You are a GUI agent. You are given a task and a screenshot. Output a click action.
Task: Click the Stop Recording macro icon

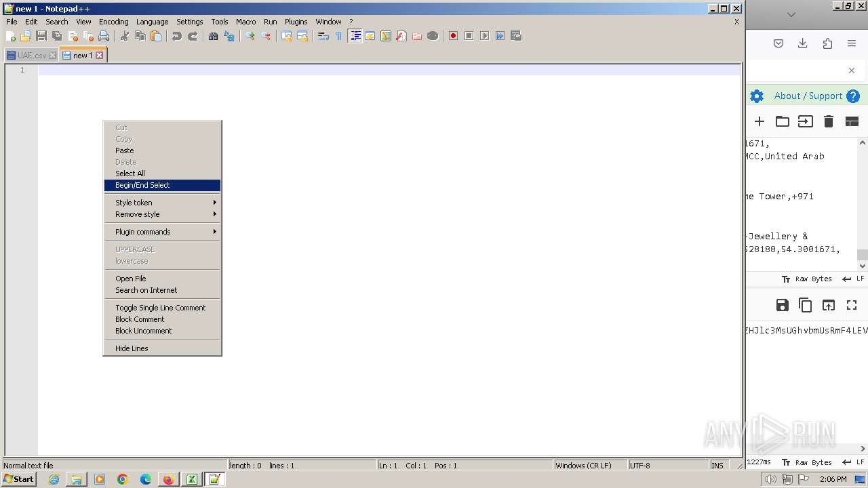click(469, 36)
